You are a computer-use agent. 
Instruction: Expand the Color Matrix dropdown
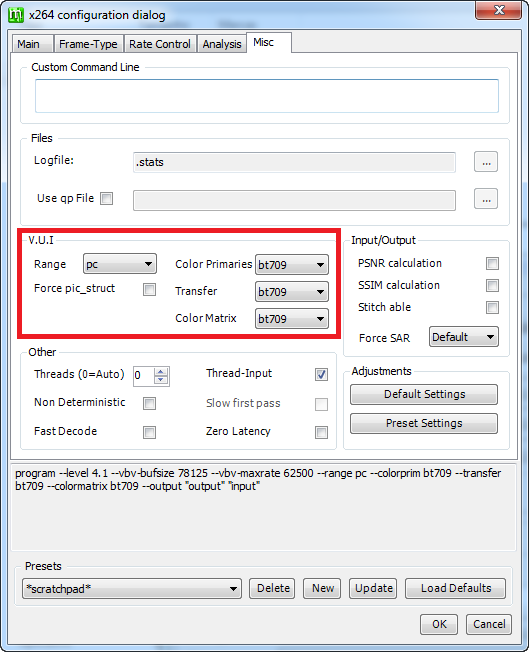[x=292, y=319]
